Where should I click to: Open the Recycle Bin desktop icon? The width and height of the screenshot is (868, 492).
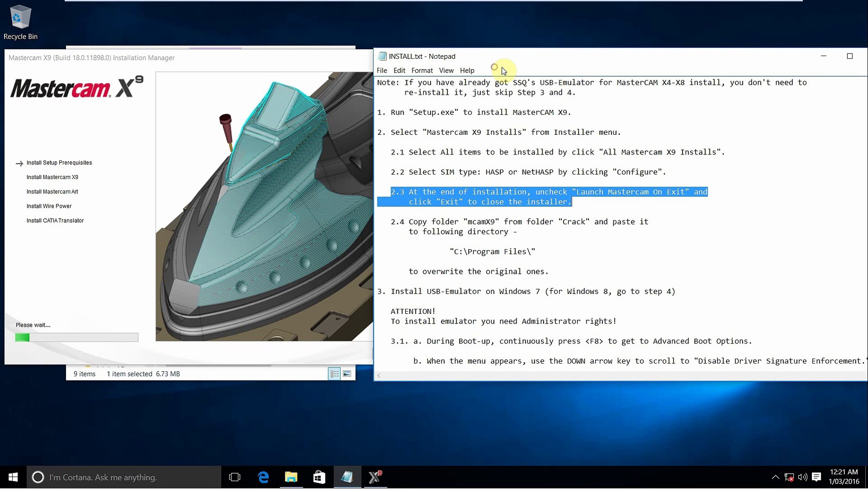point(21,23)
